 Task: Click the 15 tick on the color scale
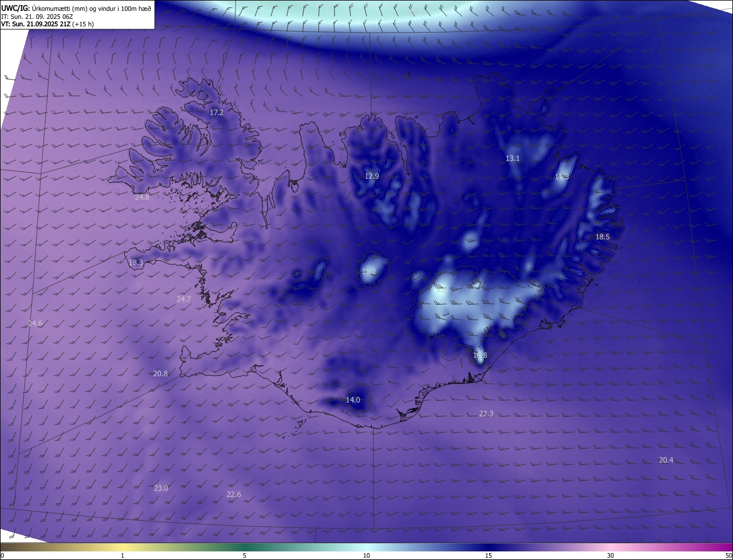[x=488, y=555]
